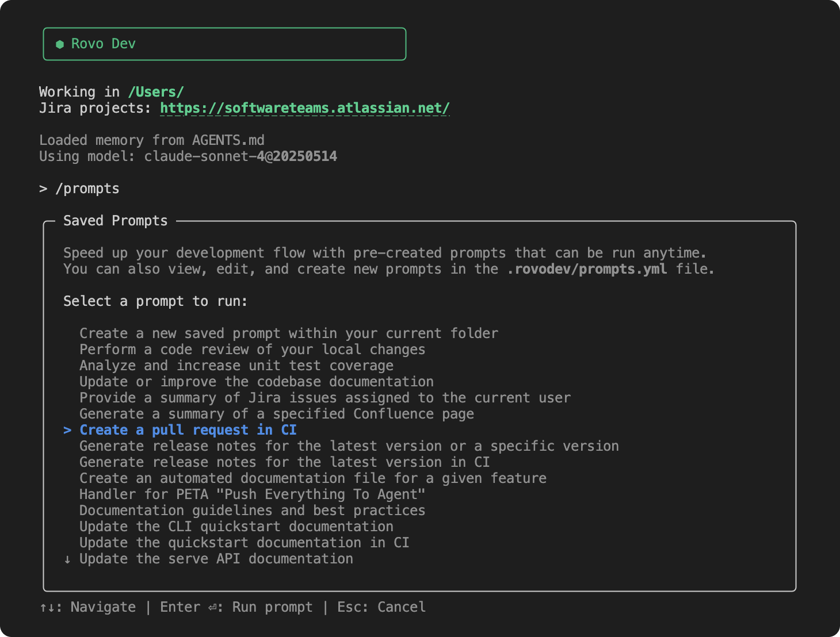Select 'Update the CLI quickstart documentation'
Image resolution: width=840 pixels, height=637 pixels.
coord(236,527)
